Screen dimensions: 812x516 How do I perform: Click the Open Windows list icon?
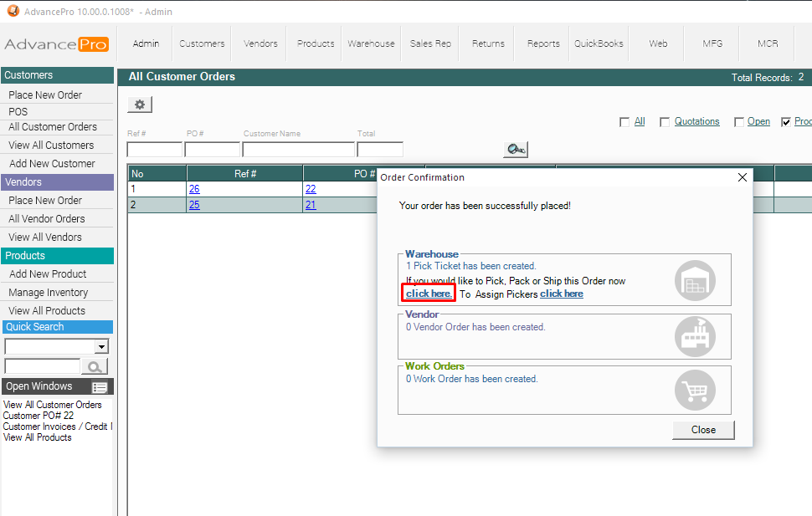(x=100, y=387)
